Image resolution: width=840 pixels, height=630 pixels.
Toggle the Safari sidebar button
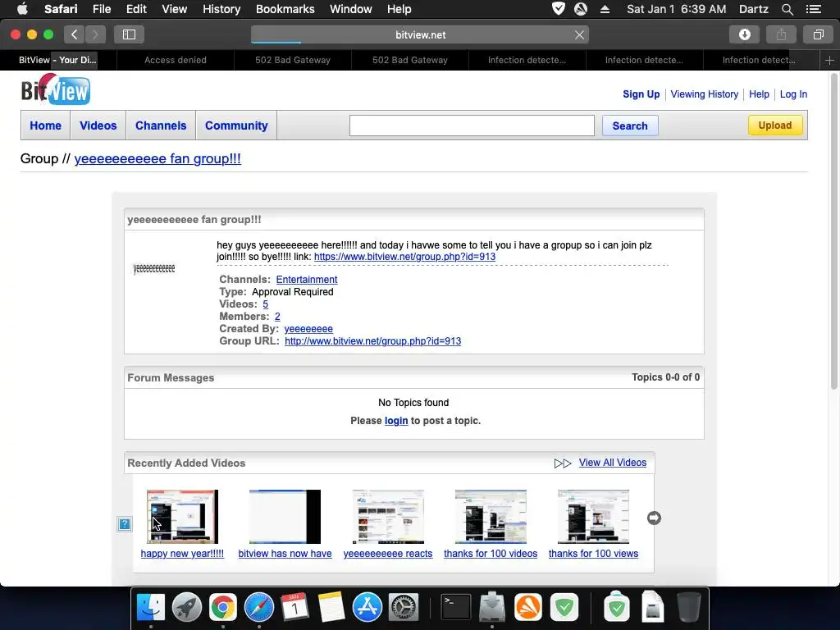pos(129,34)
